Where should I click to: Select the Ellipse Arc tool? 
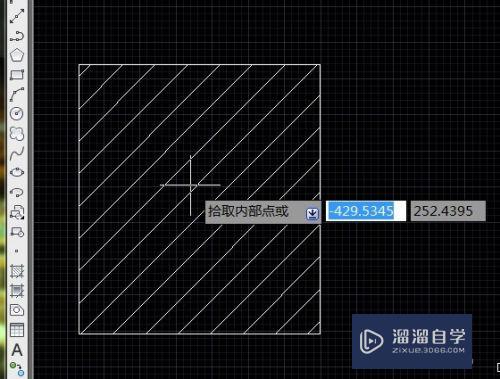(x=17, y=192)
